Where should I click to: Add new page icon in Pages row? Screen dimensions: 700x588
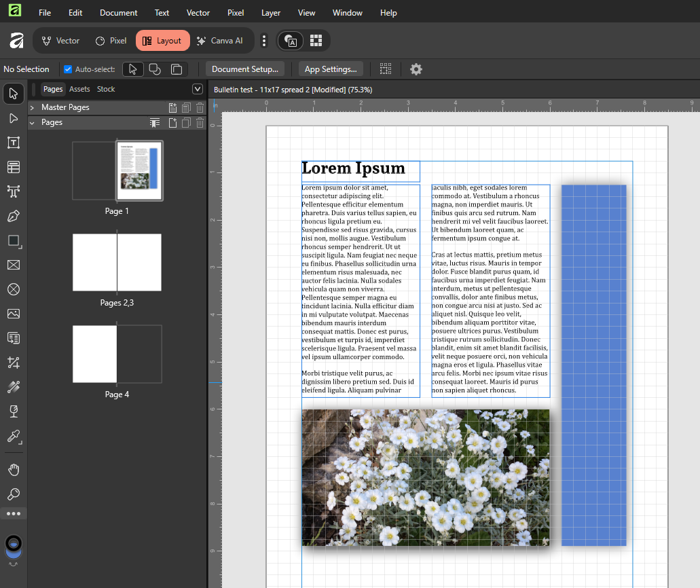pyautogui.click(x=172, y=123)
